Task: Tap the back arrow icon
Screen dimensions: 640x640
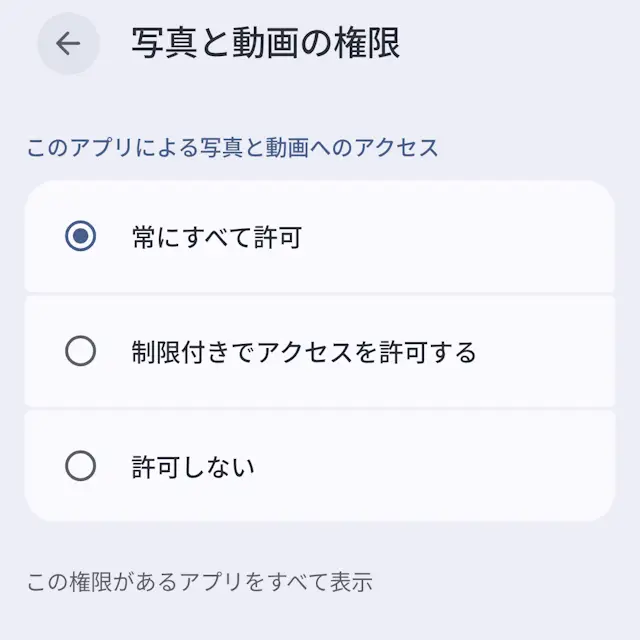Action: coord(68,43)
